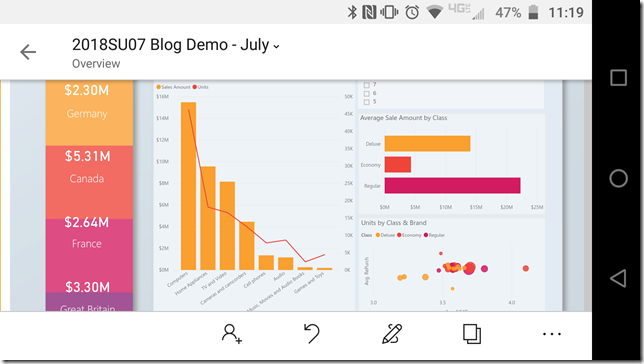Open the annotate pencil icon

coord(392,334)
